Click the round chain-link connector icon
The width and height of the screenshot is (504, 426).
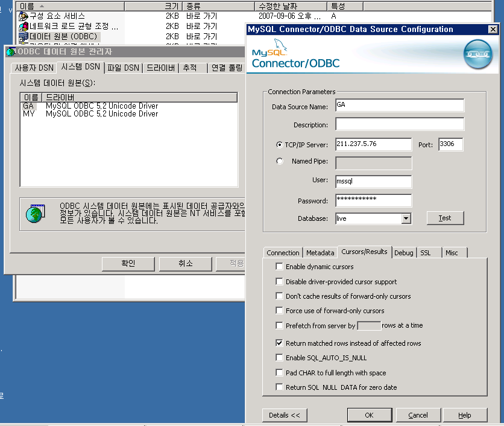(x=478, y=54)
